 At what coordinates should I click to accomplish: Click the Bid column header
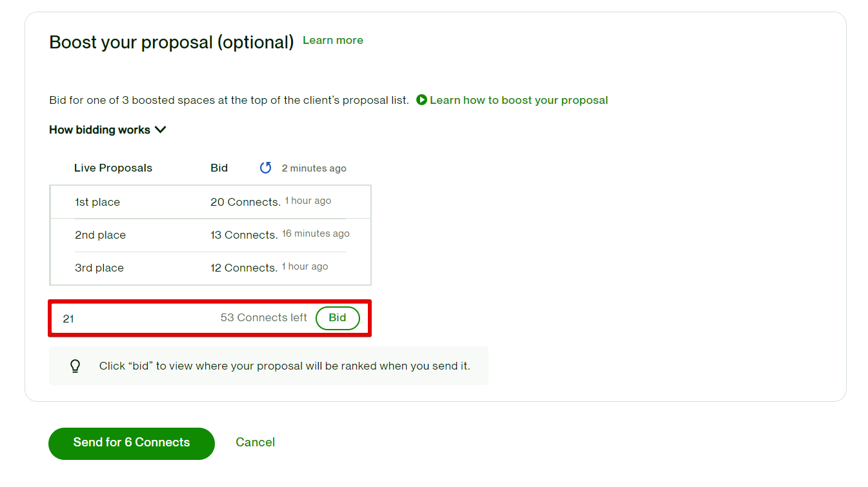[x=219, y=168]
